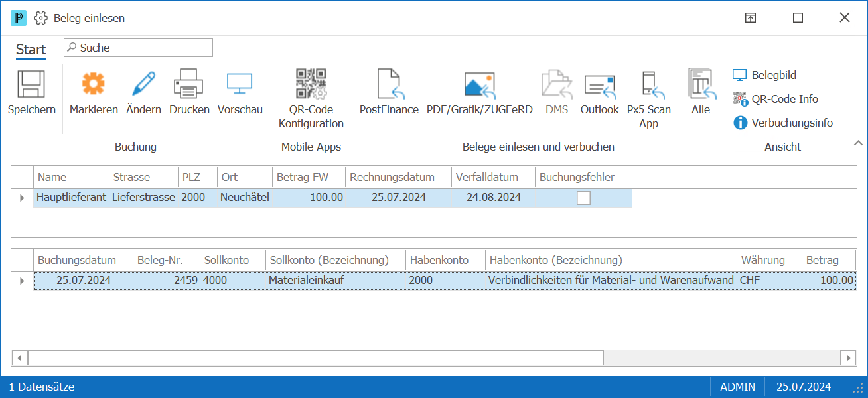Click ADMIN in the status bar
Viewport: 868px width, 398px height.
(x=737, y=387)
